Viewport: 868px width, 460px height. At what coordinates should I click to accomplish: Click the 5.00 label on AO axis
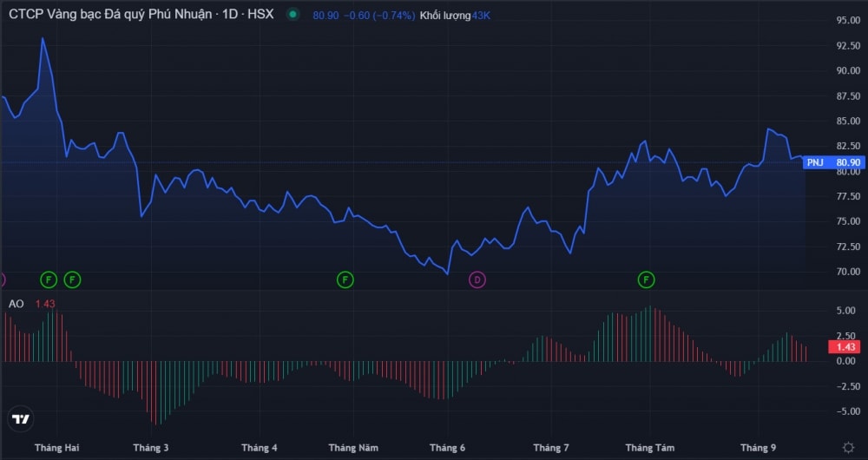845,311
